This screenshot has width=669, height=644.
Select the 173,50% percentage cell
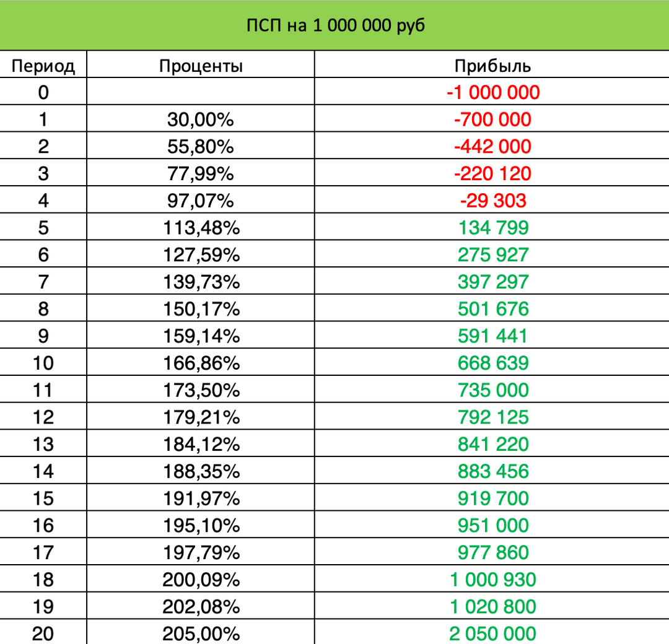[x=201, y=390]
